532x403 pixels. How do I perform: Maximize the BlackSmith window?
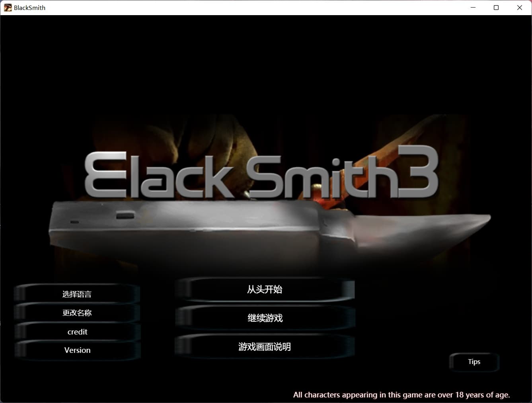tap(496, 8)
